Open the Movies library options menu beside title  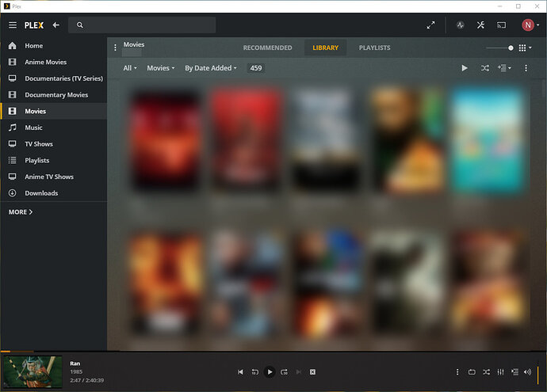(x=115, y=48)
